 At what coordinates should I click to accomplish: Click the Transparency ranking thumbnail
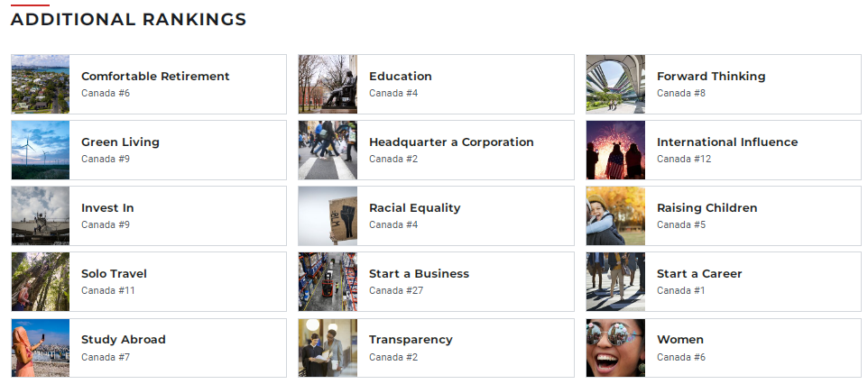[328, 348]
